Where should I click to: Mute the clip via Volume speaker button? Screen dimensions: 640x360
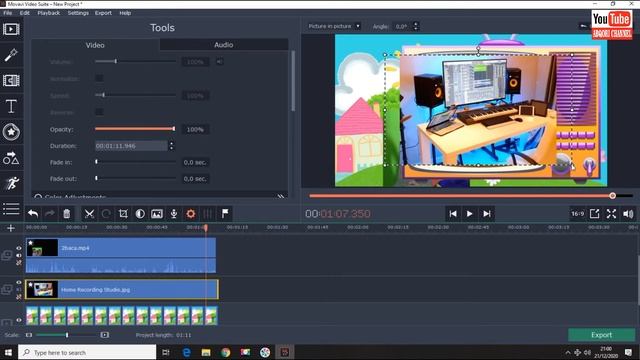click(220, 62)
